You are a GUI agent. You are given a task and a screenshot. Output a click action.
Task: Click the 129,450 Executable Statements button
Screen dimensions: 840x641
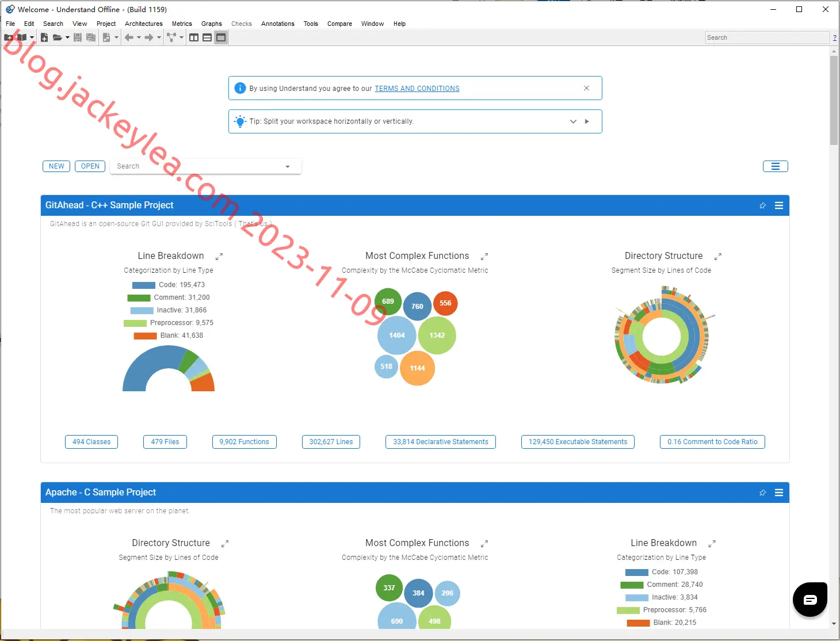click(x=578, y=442)
